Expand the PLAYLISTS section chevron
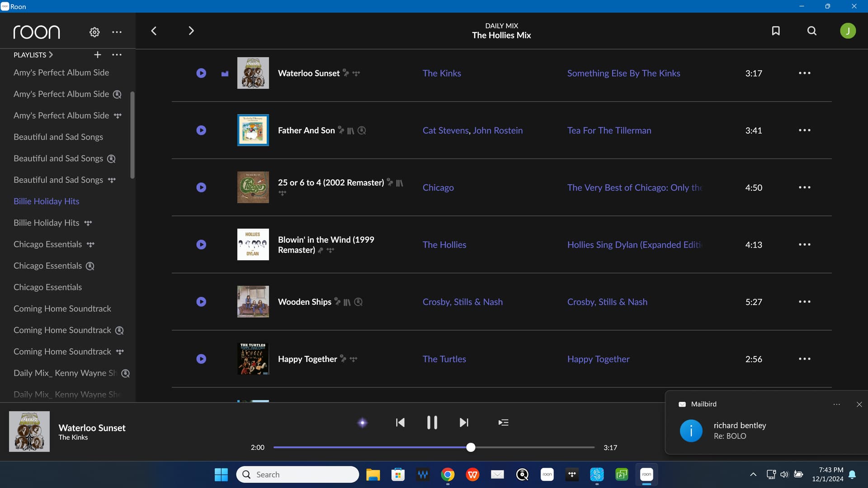The width and height of the screenshot is (868, 488). [51, 55]
